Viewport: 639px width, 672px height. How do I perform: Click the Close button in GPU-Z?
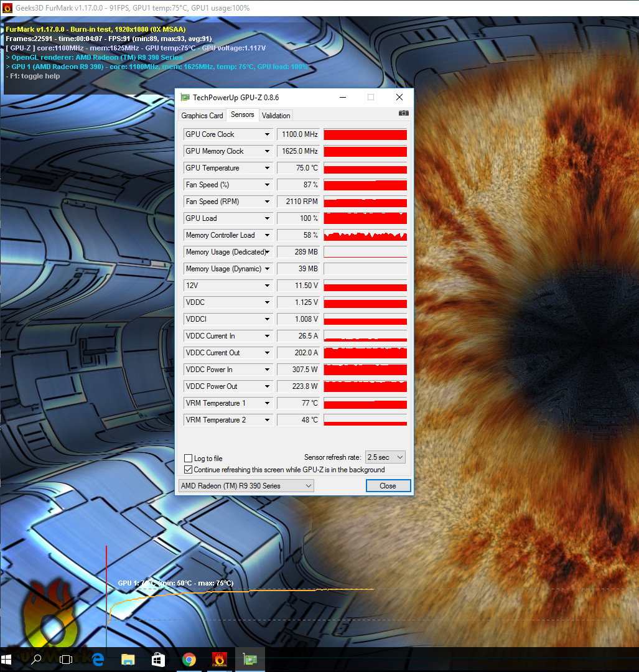(388, 485)
